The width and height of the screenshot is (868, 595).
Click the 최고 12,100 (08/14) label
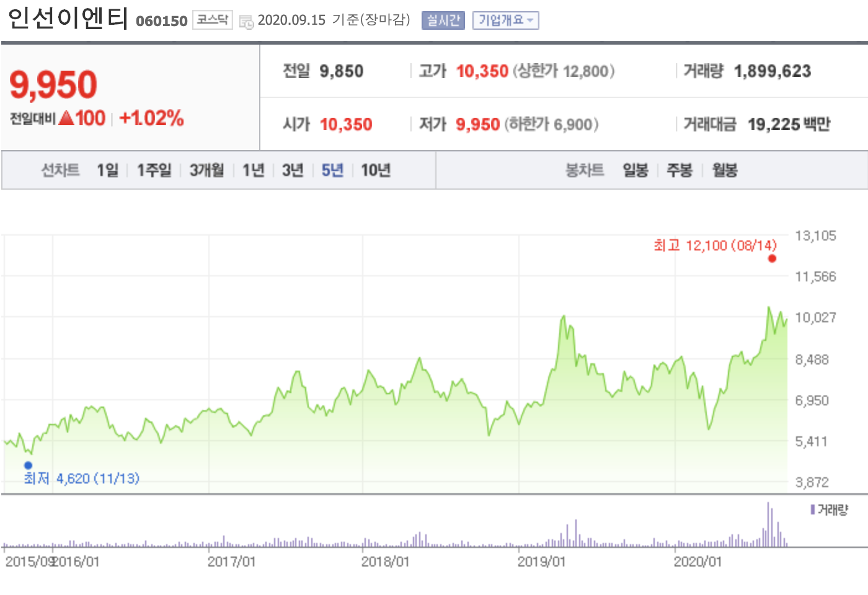pyautogui.click(x=715, y=245)
